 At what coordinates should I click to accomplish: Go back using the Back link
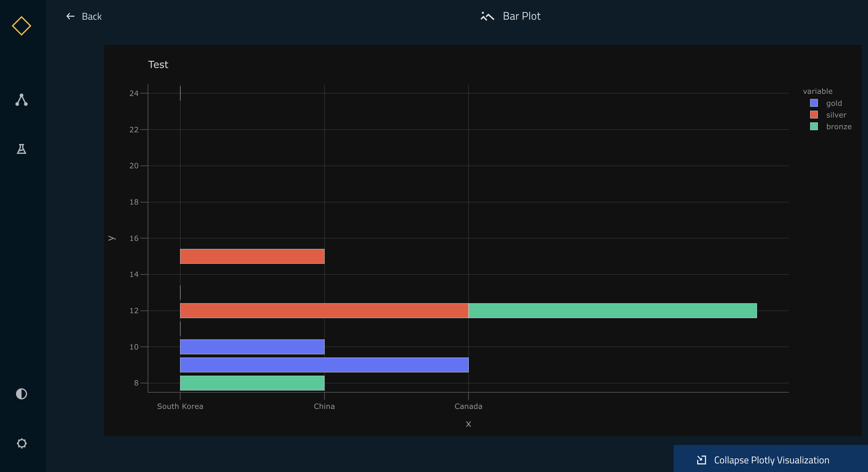click(84, 16)
